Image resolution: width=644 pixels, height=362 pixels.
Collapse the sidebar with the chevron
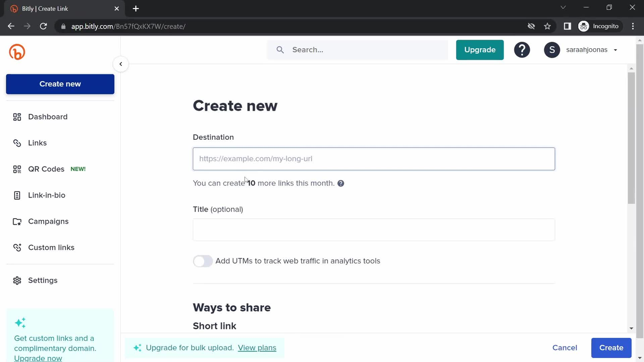click(x=120, y=64)
